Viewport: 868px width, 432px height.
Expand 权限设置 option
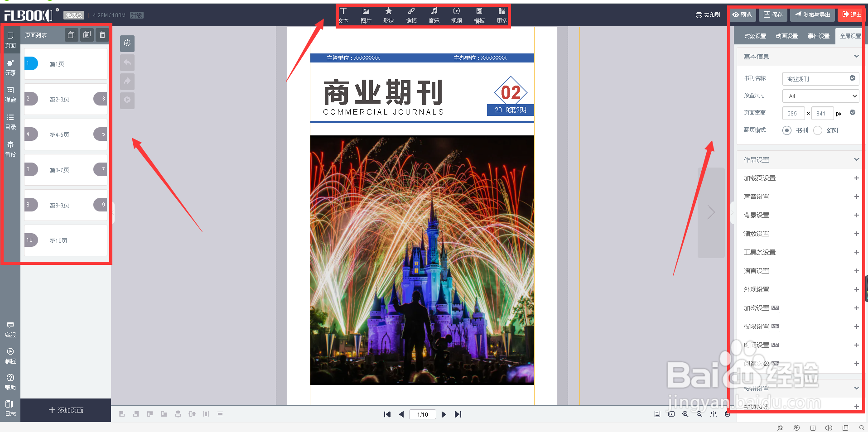[x=856, y=326]
